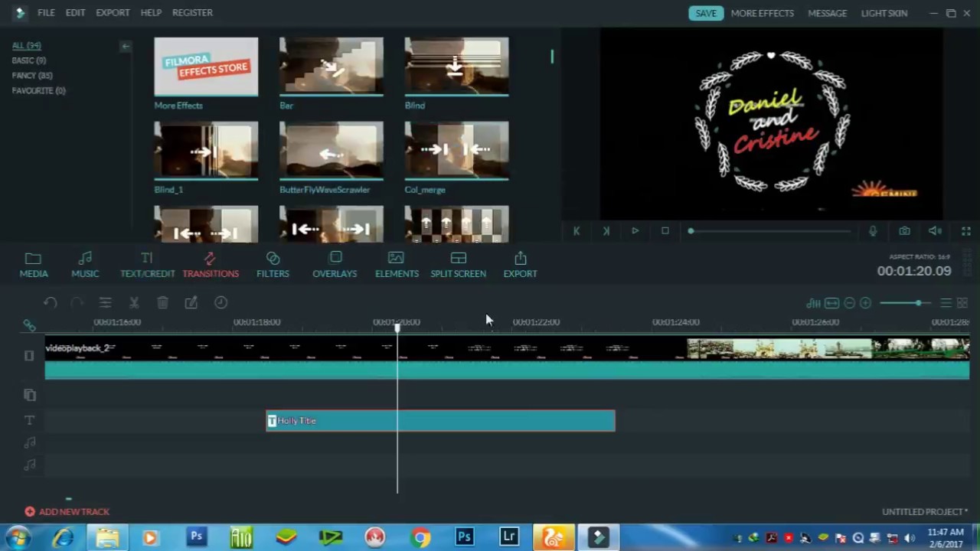
Task: Select the Holly Title clip
Action: point(440,421)
